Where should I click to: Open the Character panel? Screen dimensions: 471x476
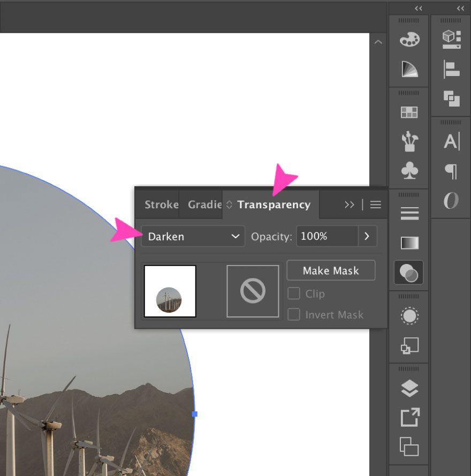coord(451,141)
